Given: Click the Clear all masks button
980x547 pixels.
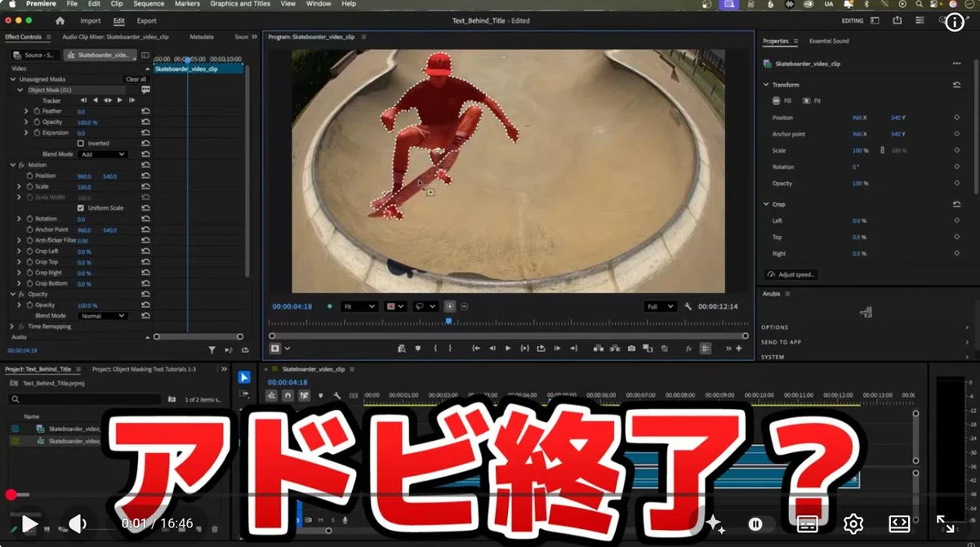Looking at the screenshot, I should (x=136, y=79).
